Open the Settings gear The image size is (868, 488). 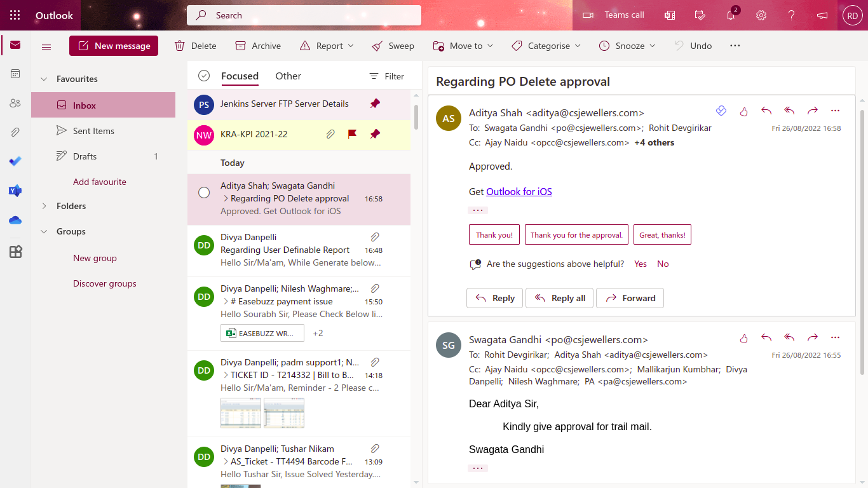tap(761, 15)
